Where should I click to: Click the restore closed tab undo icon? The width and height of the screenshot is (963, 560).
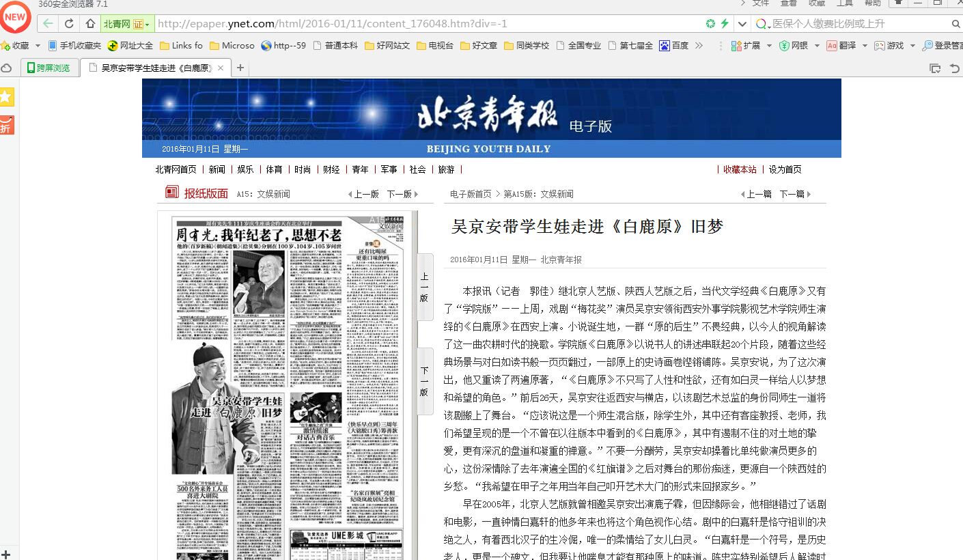955,68
